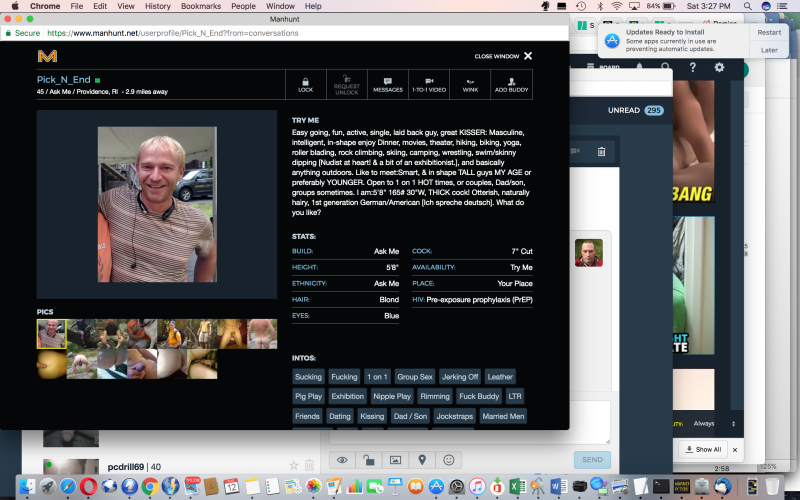Click the Request Unlock button
Screen dimensions: 800x500
[346, 85]
